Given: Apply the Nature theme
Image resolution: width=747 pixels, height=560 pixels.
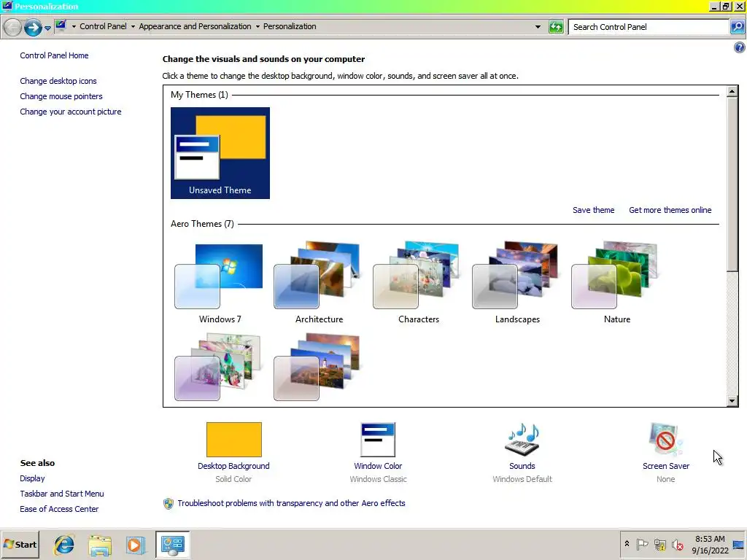Looking at the screenshot, I should point(616,283).
